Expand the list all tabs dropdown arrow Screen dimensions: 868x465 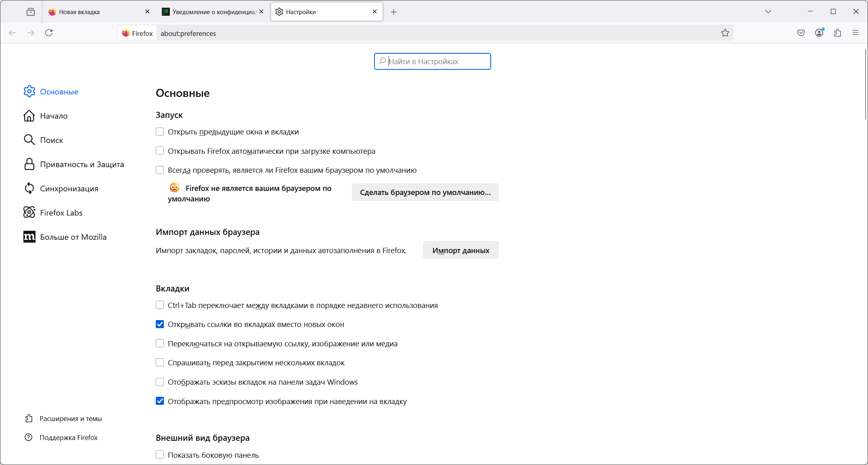(768, 12)
